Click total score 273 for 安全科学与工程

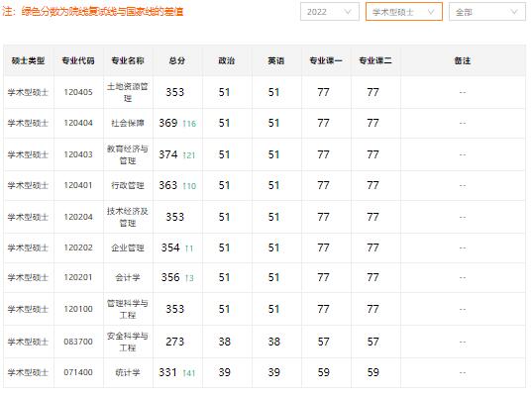(174, 342)
